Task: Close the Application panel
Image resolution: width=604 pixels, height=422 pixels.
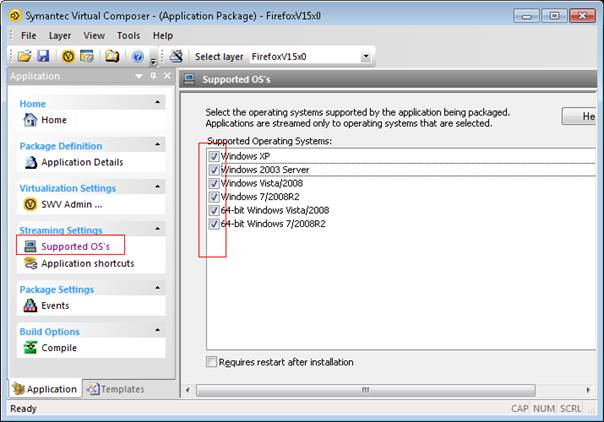Action: (x=167, y=75)
